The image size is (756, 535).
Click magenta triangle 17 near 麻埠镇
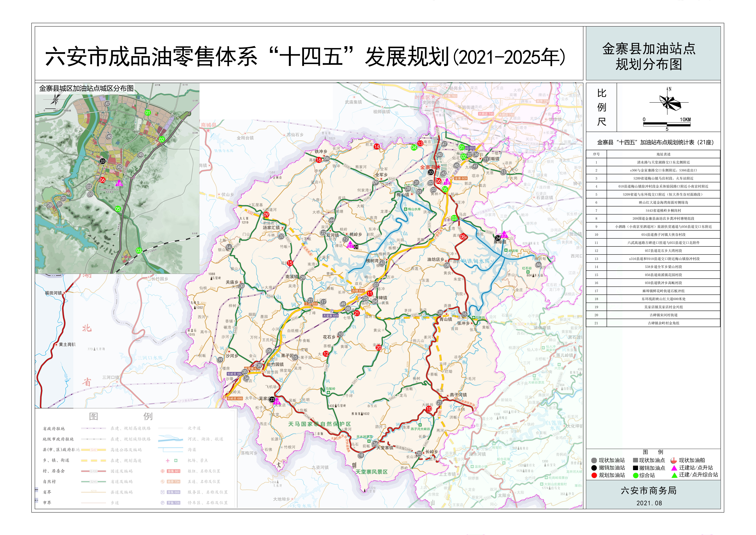point(504,234)
